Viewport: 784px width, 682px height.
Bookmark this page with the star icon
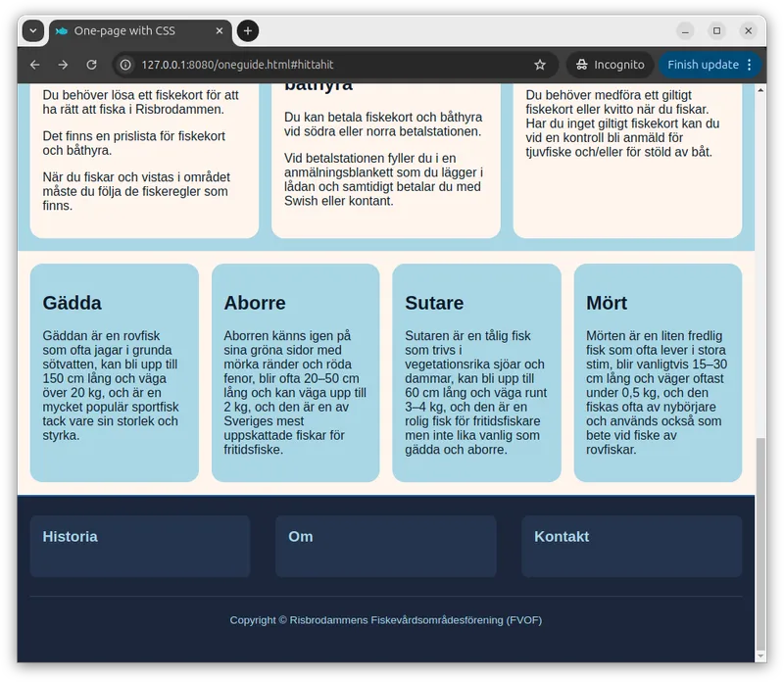click(540, 65)
